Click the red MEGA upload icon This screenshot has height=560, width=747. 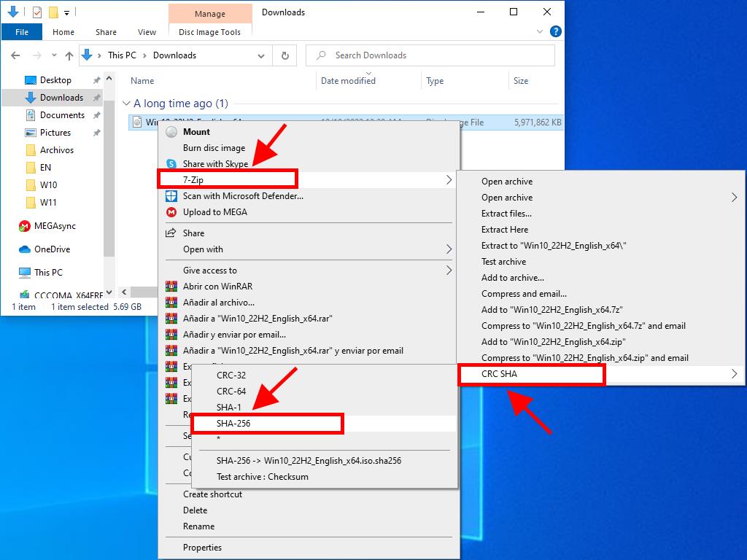(171, 212)
